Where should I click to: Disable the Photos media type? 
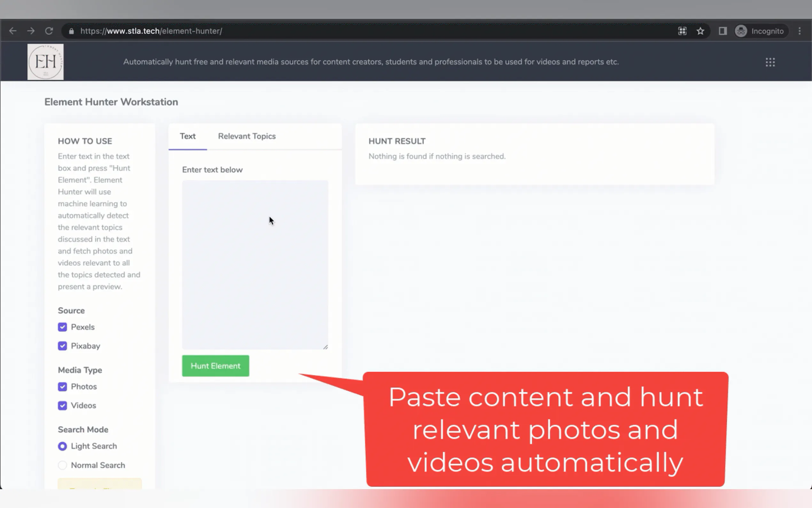point(62,386)
